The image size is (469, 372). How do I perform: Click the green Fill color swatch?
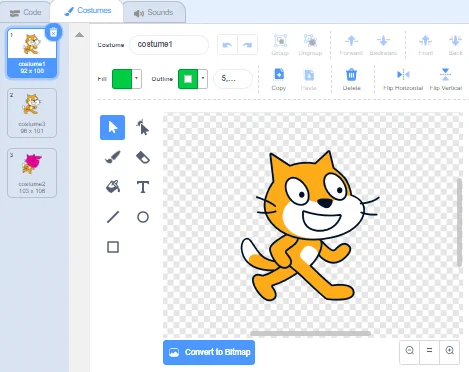coord(122,79)
